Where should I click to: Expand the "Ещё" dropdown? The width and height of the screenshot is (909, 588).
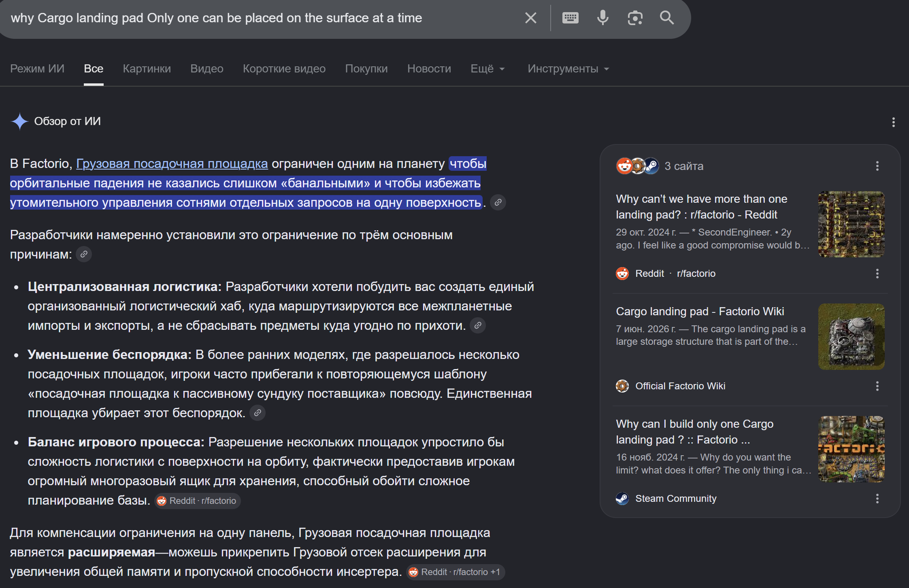(487, 69)
